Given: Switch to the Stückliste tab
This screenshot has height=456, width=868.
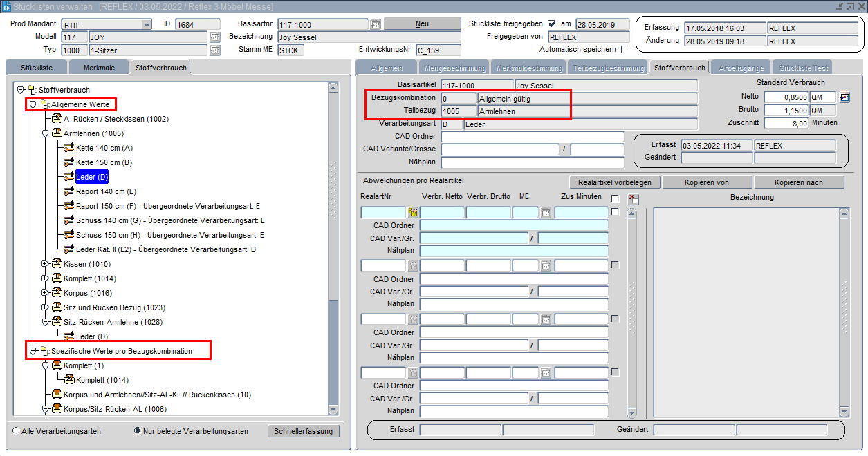Looking at the screenshot, I should coord(37,68).
